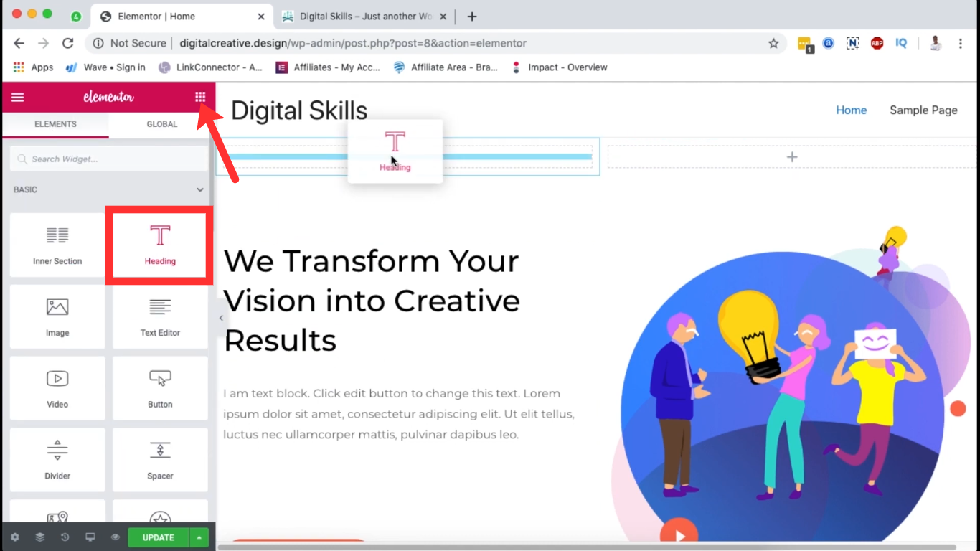Click the IQ extension icon
The width and height of the screenshot is (980, 551).
(901, 43)
